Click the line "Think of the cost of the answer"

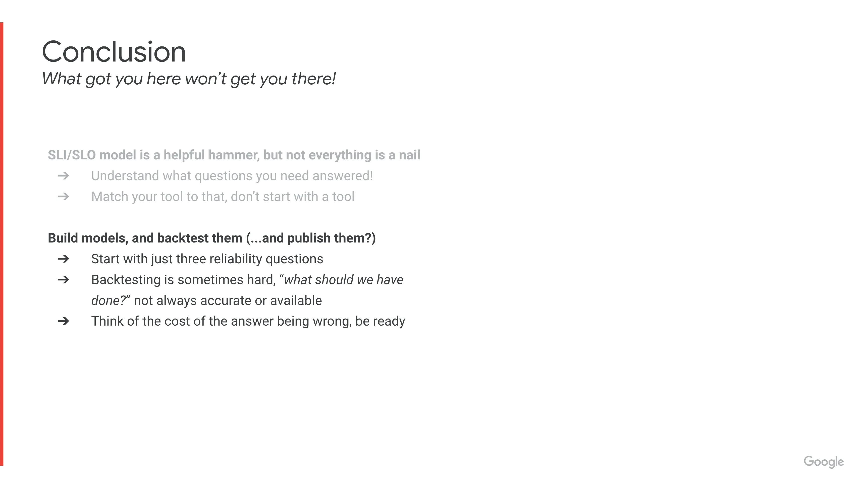tap(248, 321)
